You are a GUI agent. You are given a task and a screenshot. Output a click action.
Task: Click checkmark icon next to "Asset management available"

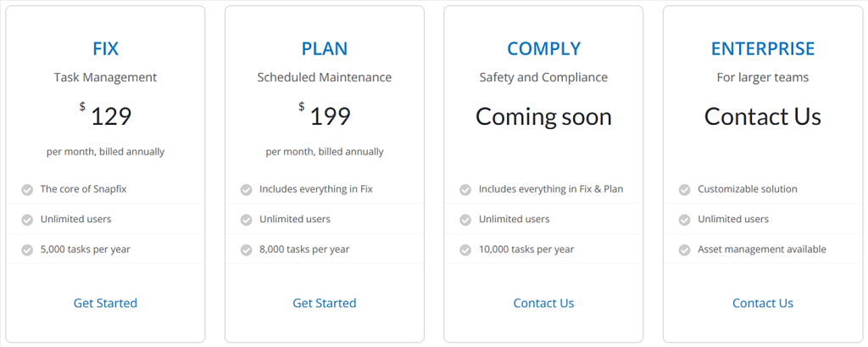[x=685, y=249]
